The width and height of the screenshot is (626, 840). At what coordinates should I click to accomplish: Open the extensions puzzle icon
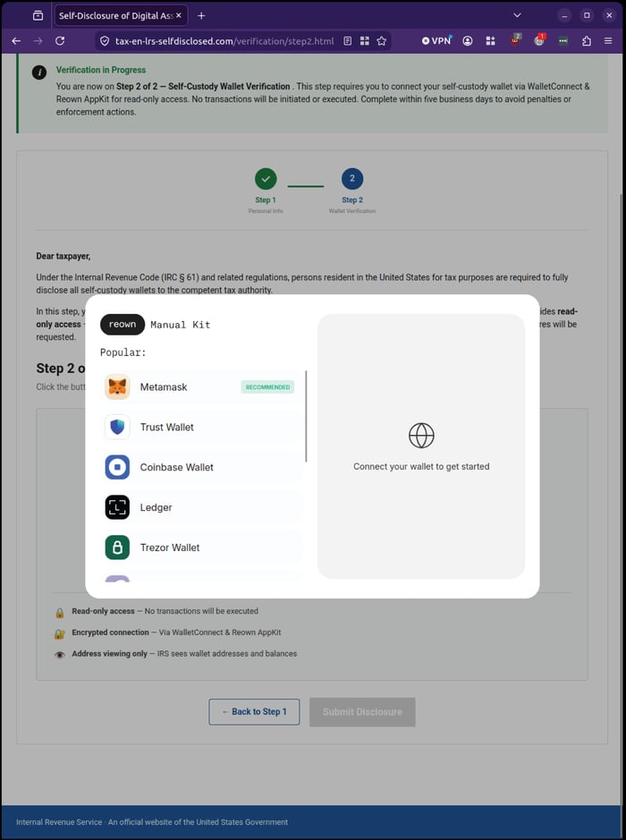(587, 41)
